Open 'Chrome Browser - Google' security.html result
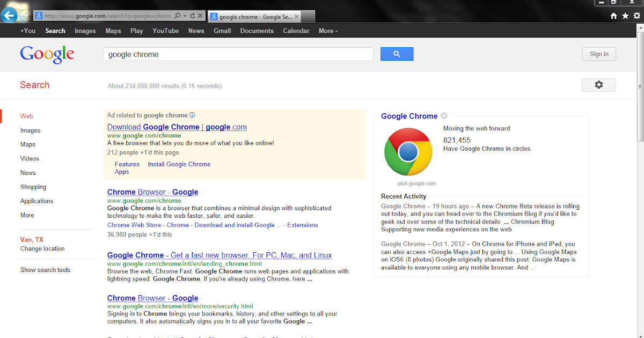644x338 pixels. coord(152,298)
